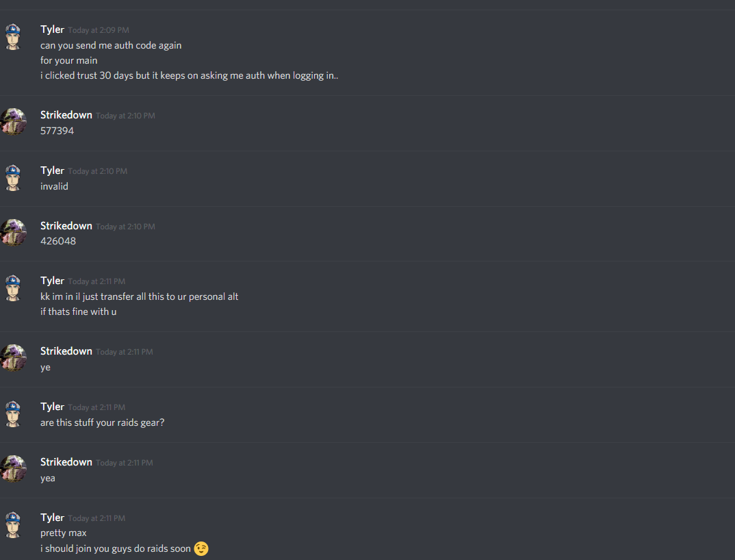Click Strikedown's avatar beside the 426048 message
This screenshot has height=560, width=735.
click(13, 233)
